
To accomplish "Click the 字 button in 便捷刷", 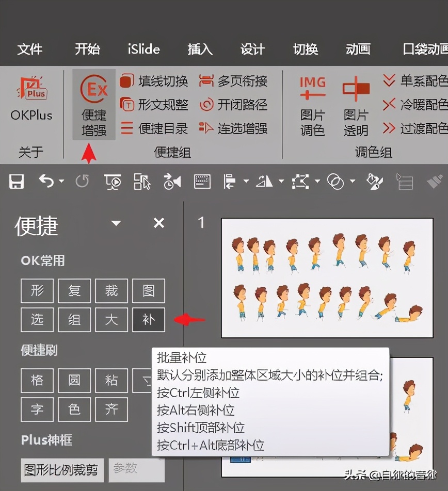I will (x=37, y=410).
